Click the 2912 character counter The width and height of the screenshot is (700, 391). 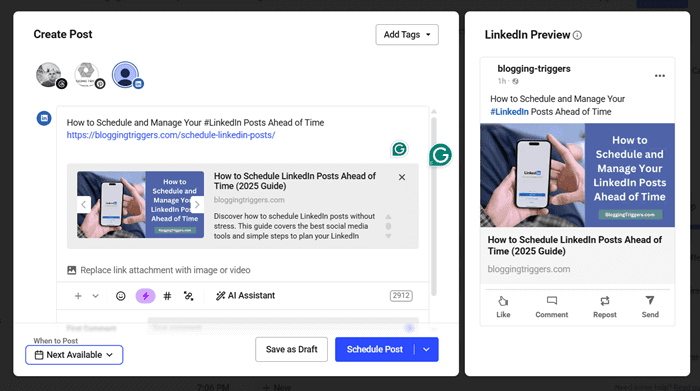[401, 295]
